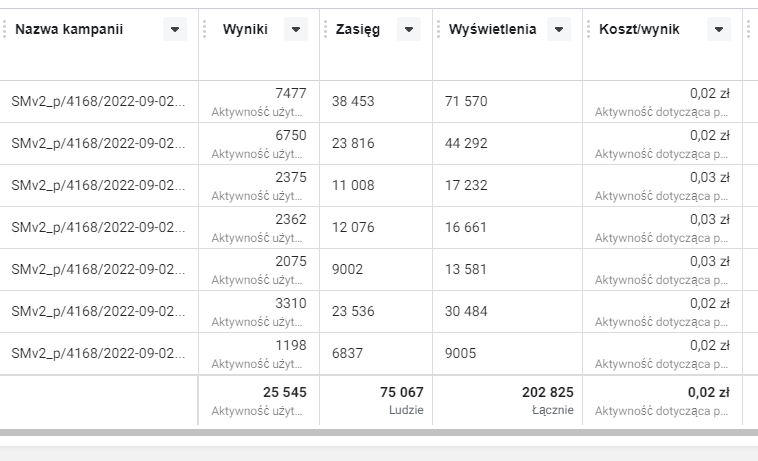The height and width of the screenshot is (461, 758).
Task: Open the campaign name with 1198 results
Action: [x=97, y=354]
